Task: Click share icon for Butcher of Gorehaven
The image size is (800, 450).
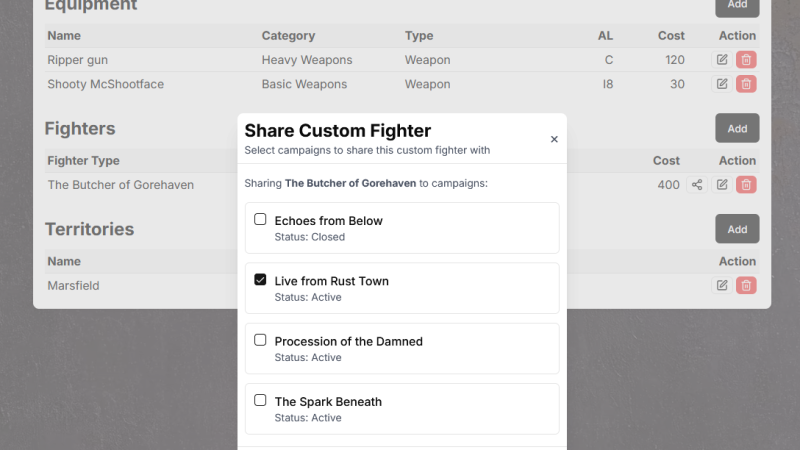Action: click(697, 185)
